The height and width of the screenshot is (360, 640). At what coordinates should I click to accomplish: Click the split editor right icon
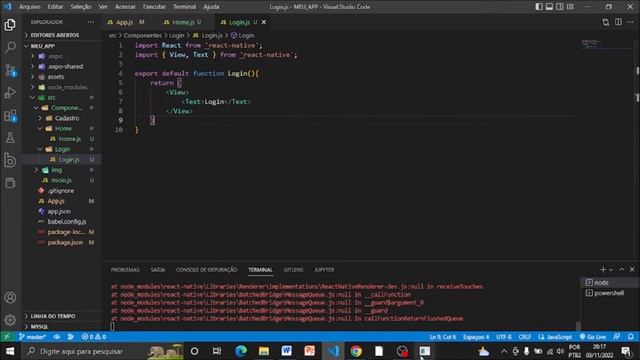(x=618, y=22)
